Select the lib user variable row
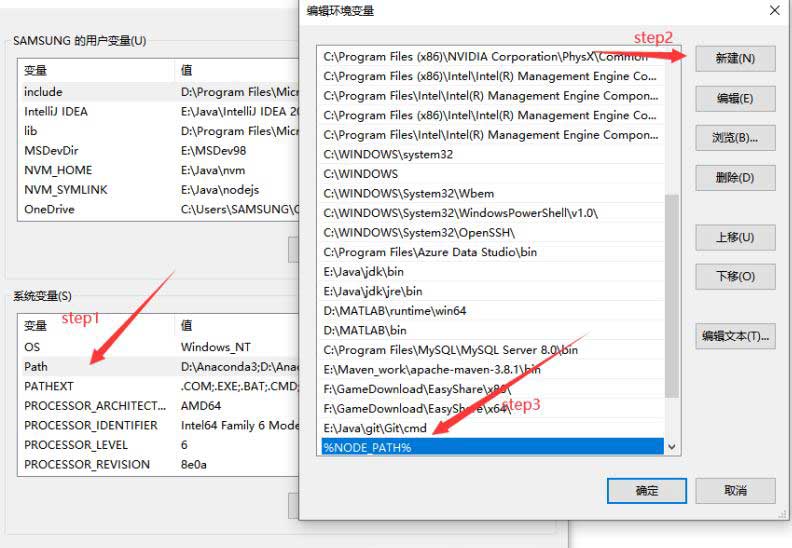Image resolution: width=792 pixels, height=548 pixels. tap(159, 131)
